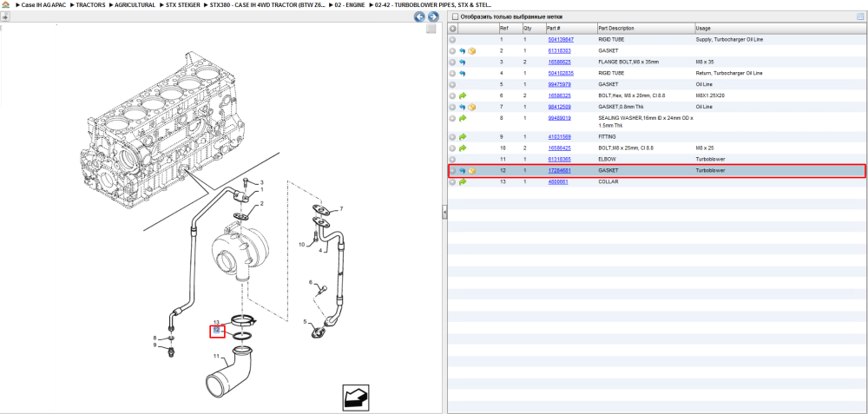Select callout 5 in the diagram

[x=305, y=322]
